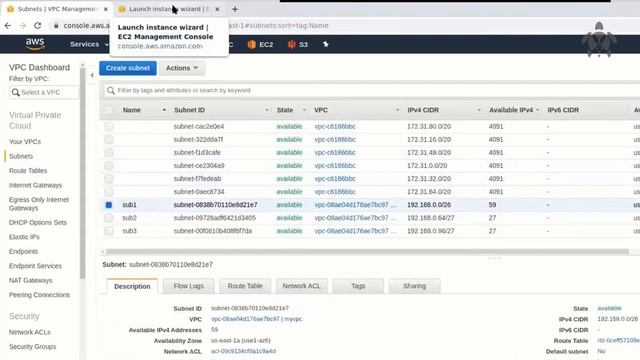Switch to the Description tab
Image resolution: width=640 pixels, height=360 pixels.
132,286
